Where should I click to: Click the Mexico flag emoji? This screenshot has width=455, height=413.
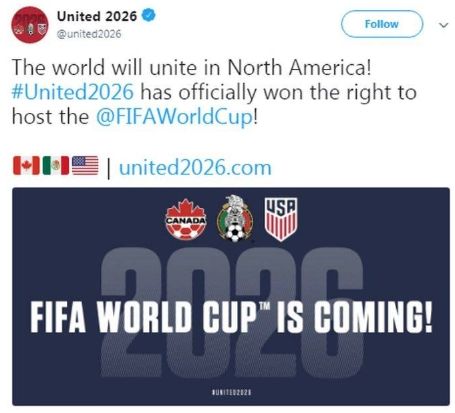click(x=56, y=165)
